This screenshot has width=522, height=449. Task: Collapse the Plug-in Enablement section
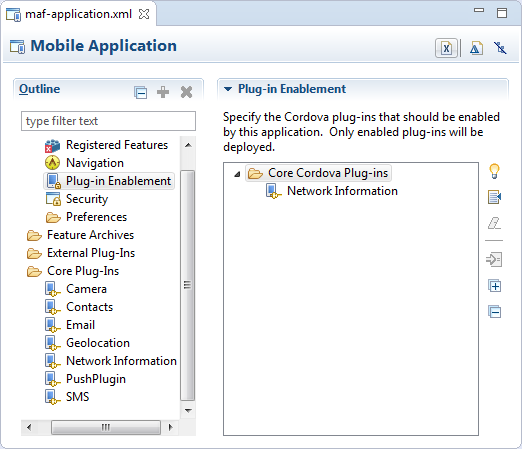click(x=228, y=89)
